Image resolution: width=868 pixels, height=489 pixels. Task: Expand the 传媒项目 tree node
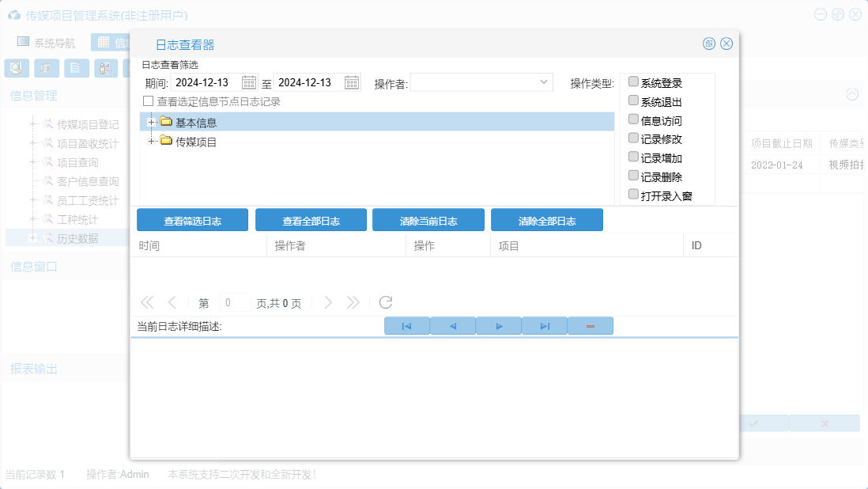coord(151,142)
